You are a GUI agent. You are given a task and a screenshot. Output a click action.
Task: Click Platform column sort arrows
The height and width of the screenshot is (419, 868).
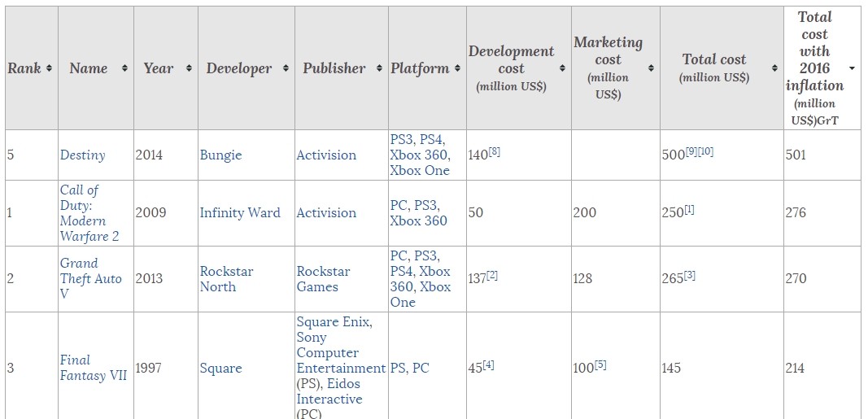[457, 68]
